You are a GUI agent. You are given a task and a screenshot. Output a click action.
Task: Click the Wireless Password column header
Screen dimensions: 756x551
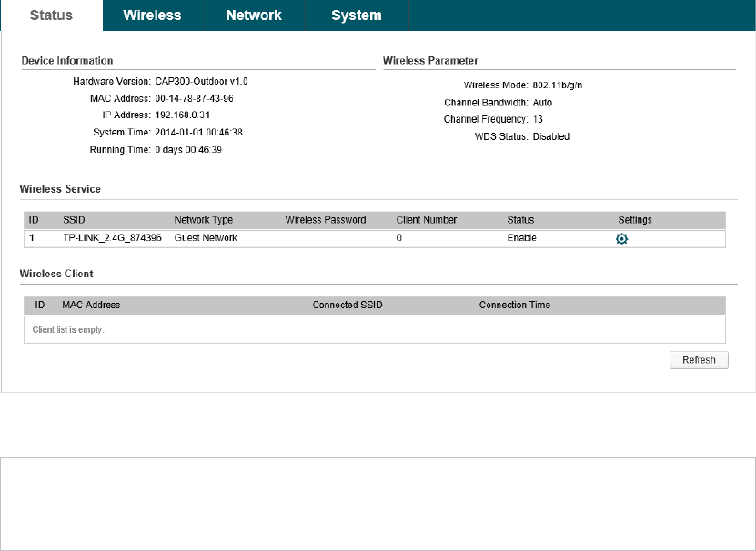(x=326, y=220)
